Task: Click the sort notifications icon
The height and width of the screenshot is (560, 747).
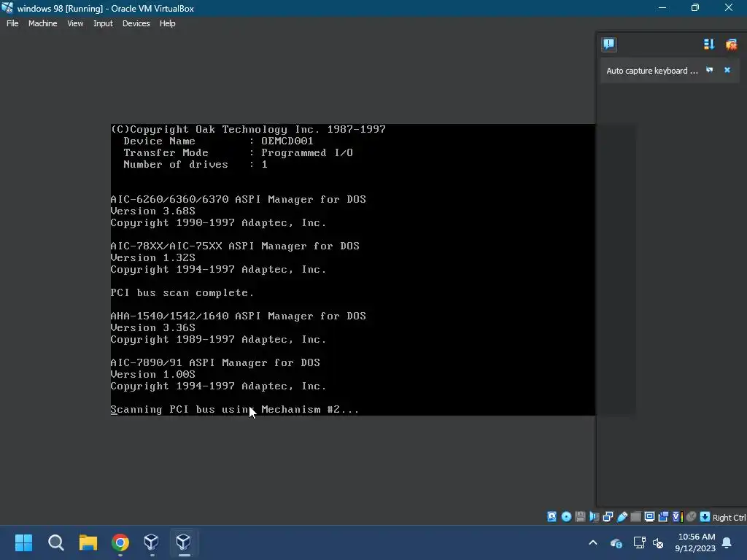Action: 709,44
